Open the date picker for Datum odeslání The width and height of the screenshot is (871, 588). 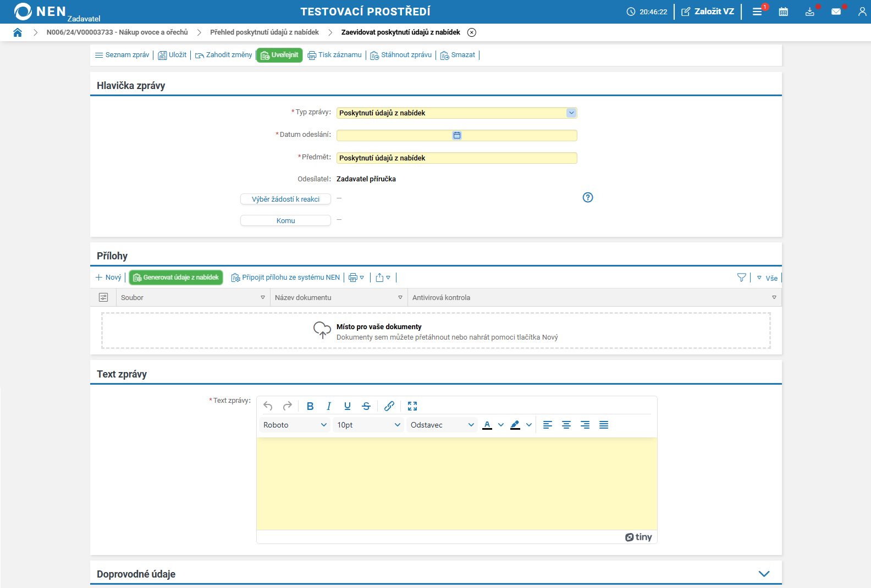457,135
